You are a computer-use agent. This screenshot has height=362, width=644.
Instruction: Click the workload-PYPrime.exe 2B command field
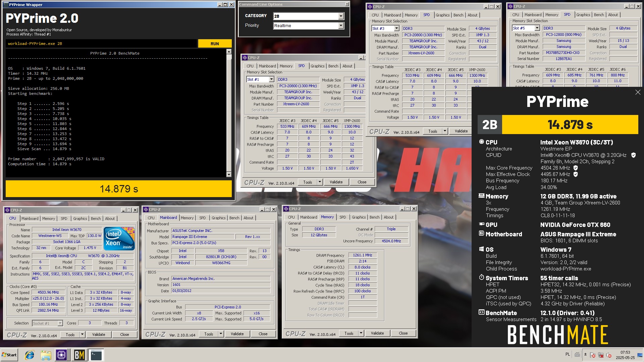pos(101,44)
